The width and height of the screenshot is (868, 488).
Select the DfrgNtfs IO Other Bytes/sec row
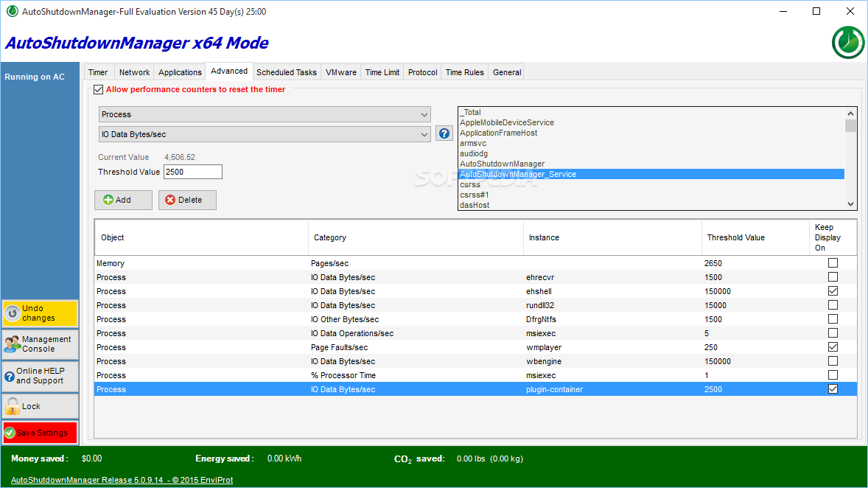tap(475, 319)
